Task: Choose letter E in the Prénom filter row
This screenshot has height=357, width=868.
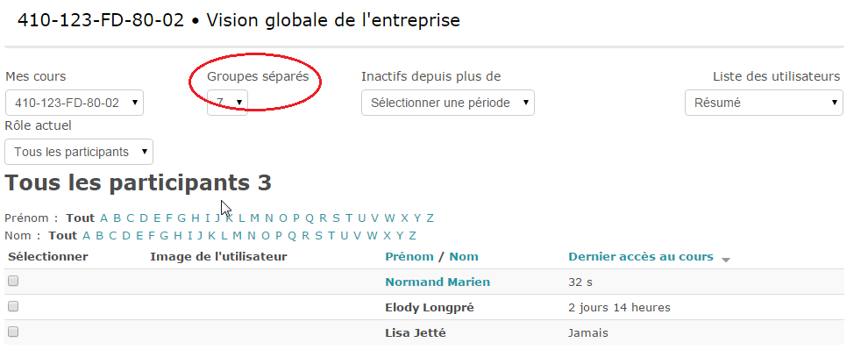Action: 156,218
